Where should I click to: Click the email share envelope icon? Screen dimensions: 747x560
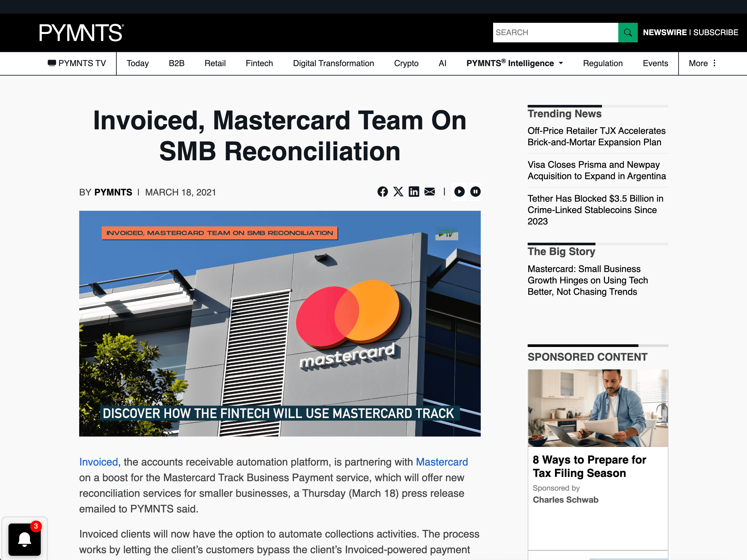tap(430, 192)
